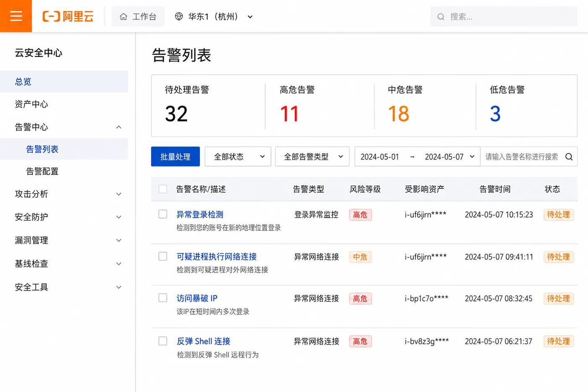Click the Alibaba Cloud logo
This screenshot has height=392, width=588.
click(x=68, y=16)
